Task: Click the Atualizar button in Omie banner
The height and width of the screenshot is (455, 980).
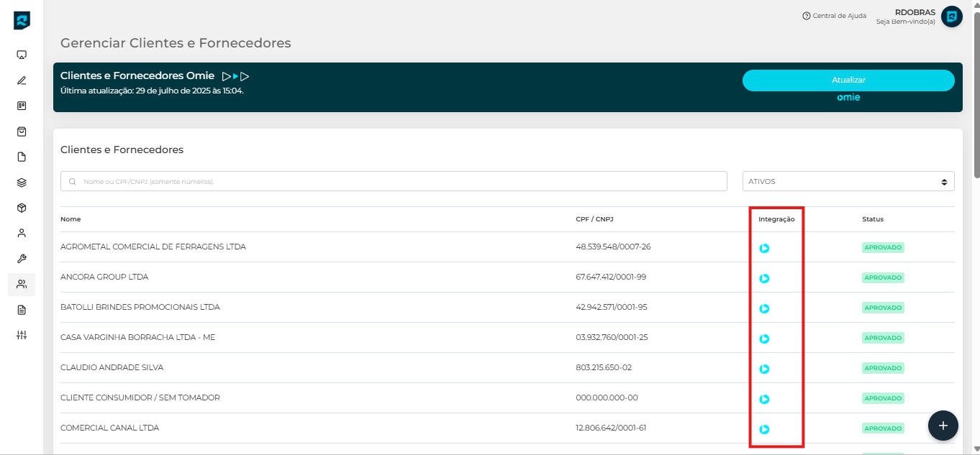Action: pos(848,81)
